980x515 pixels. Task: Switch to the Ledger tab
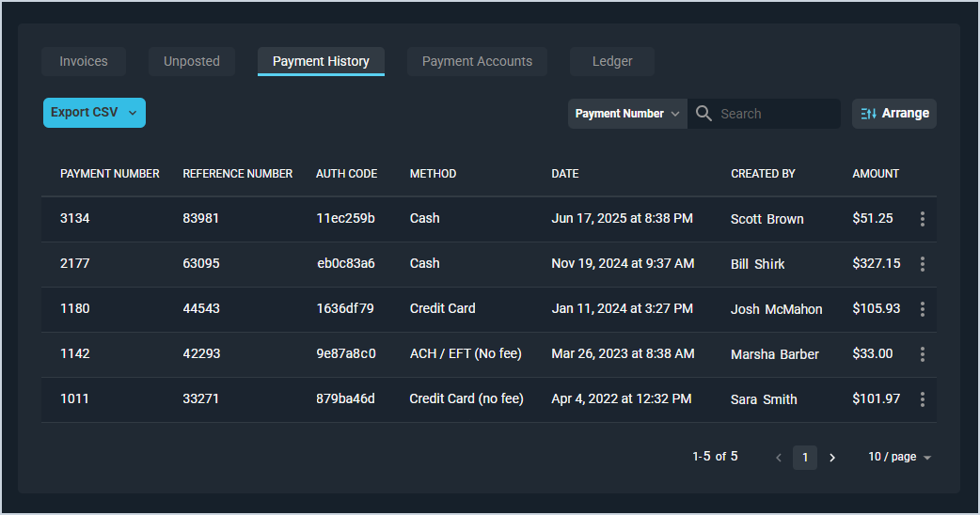[x=612, y=61]
